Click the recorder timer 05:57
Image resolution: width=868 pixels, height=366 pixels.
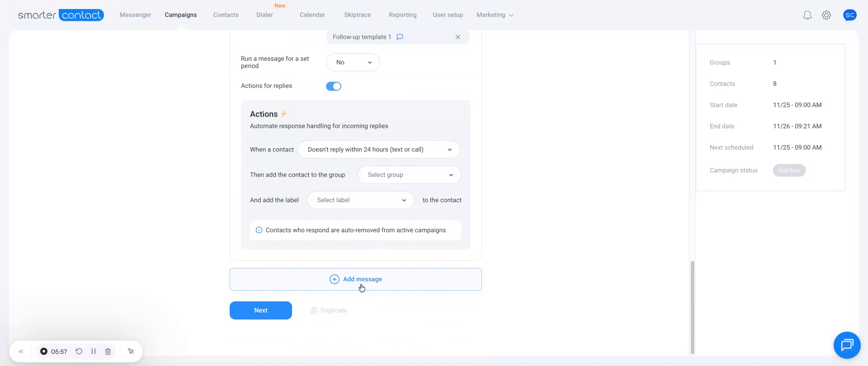click(x=59, y=352)
